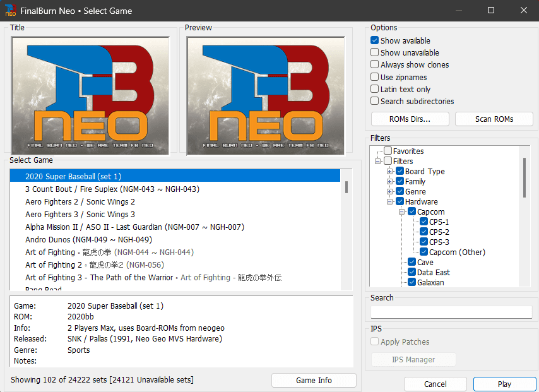Select the Hardware label in filter tree
The width and height of the screenshot is (539, 392).
422,201
